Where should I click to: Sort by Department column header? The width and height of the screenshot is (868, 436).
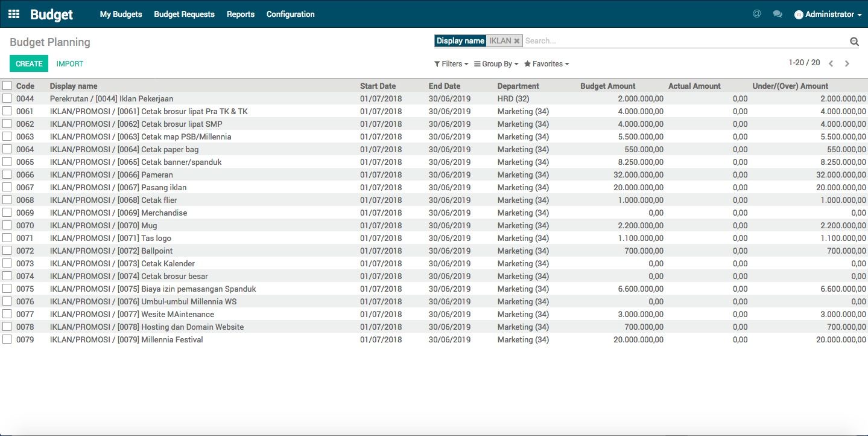click(x=518, y=86)
